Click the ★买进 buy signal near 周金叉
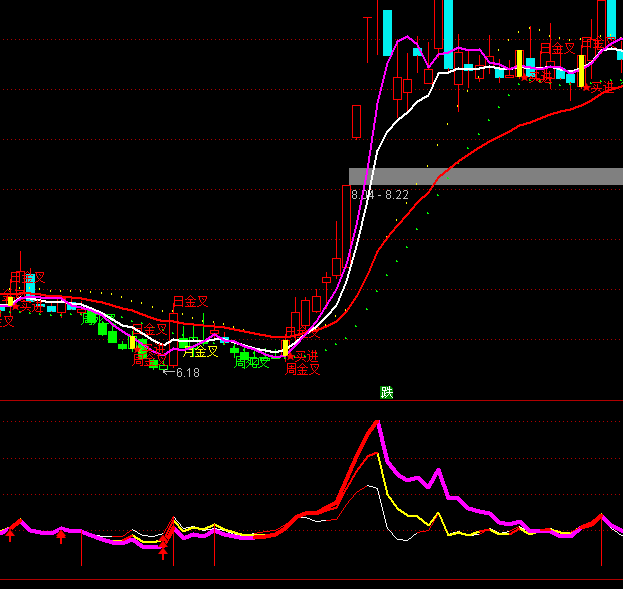The image size is (623, 589). (x=301, y=355)
